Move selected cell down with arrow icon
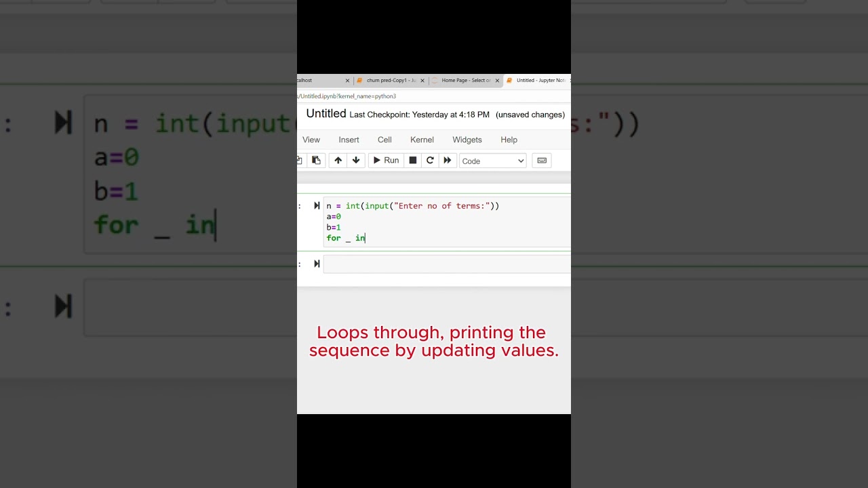 pos(355,161)
